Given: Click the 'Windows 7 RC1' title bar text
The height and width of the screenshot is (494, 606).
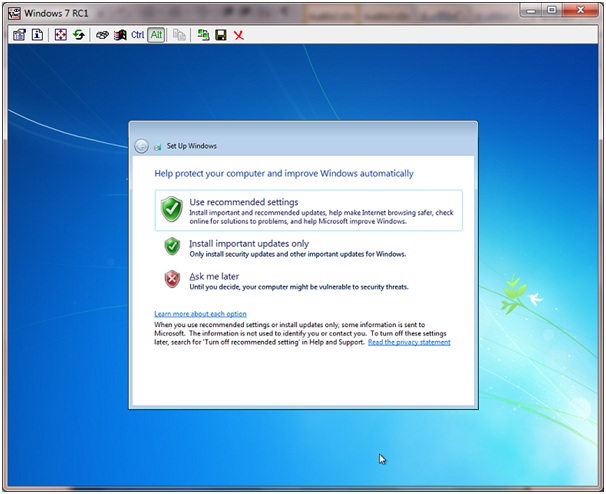Looking at the screenshot, I should [x=56, y=13].
